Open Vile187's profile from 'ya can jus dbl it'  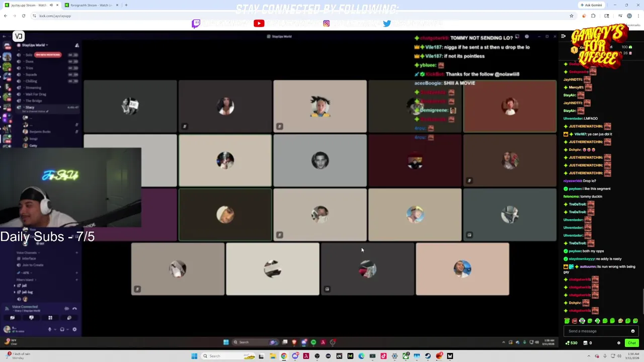point(580,134)
